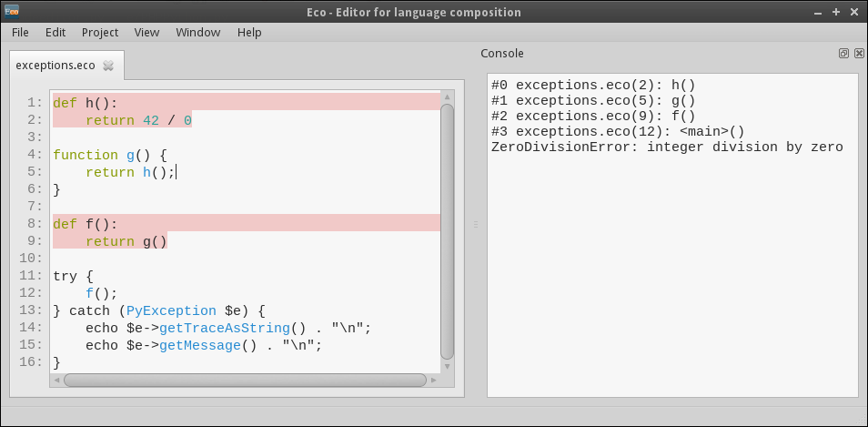
Task: Close the Eco editor window
Action: (853, 12)
